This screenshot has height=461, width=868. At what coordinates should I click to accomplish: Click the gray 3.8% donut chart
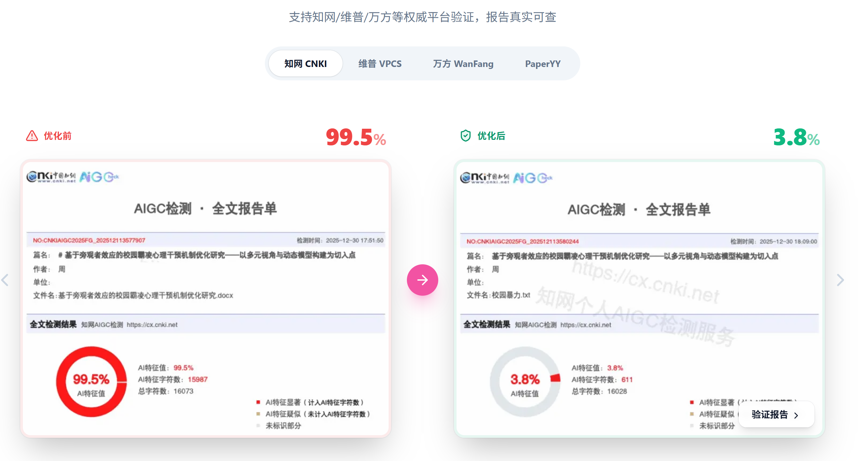[525, 381]
